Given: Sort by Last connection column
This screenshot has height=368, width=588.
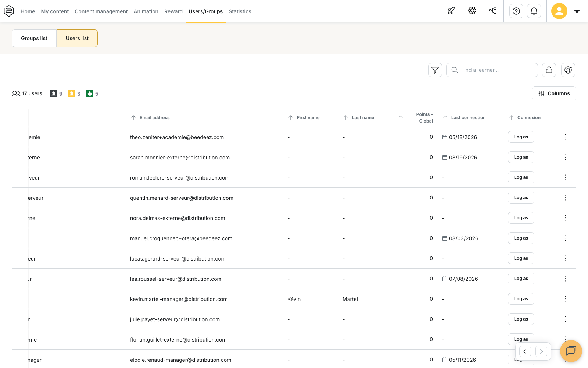Looking at the screenshot, I should tap(464, 118).
